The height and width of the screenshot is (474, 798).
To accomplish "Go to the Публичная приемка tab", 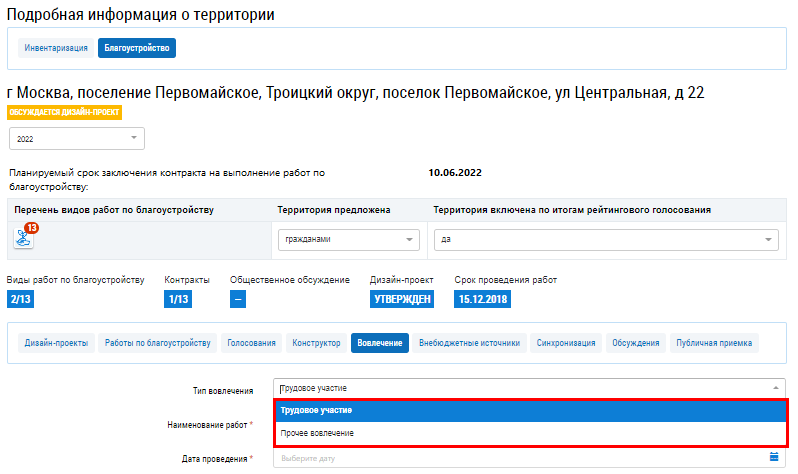I will [x=715, y=343].
